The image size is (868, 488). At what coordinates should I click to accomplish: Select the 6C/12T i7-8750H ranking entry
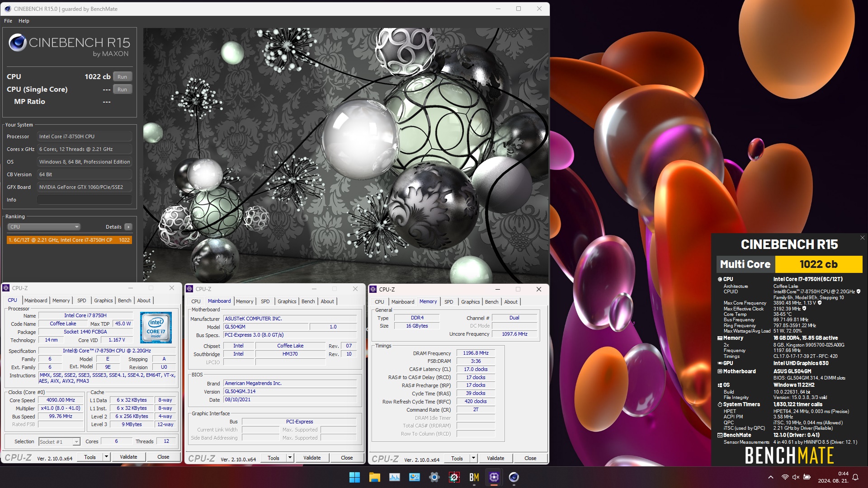(x=69, y=240)
